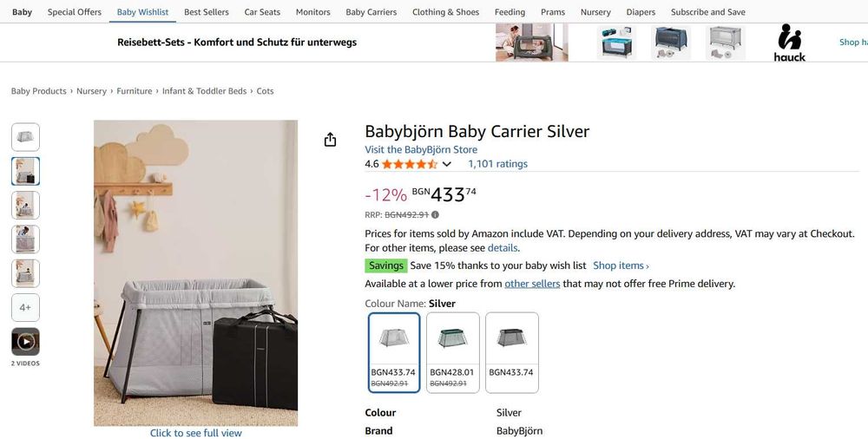This screenshot has width=868, height=439.
Task: Visit the BabyBjörn Store link
Action: pos(421,149)
